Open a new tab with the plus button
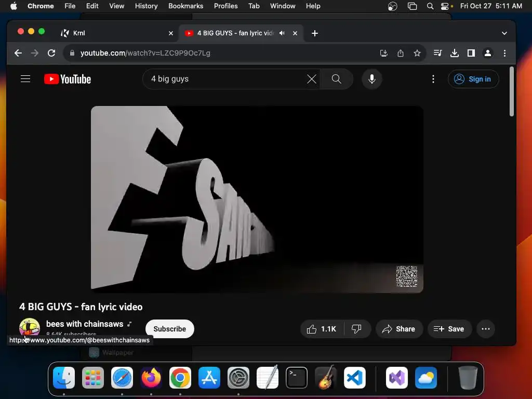This screenshot has height=399, width=532. click(x=314, y=33)
